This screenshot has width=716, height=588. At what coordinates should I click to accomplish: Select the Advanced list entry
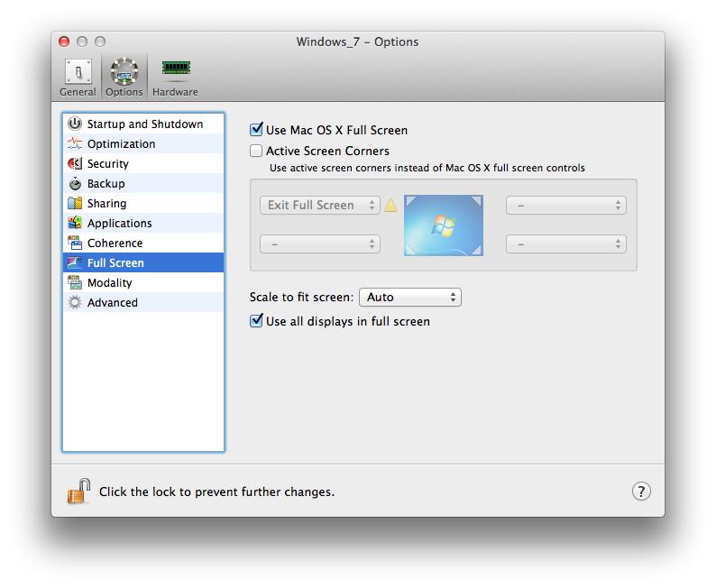[x=143, y=303]
